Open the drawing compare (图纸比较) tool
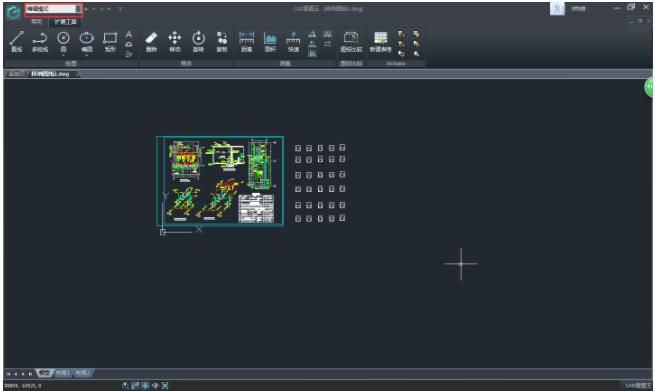The height and width of the screenshot is (391, 655). click(351, 41)
